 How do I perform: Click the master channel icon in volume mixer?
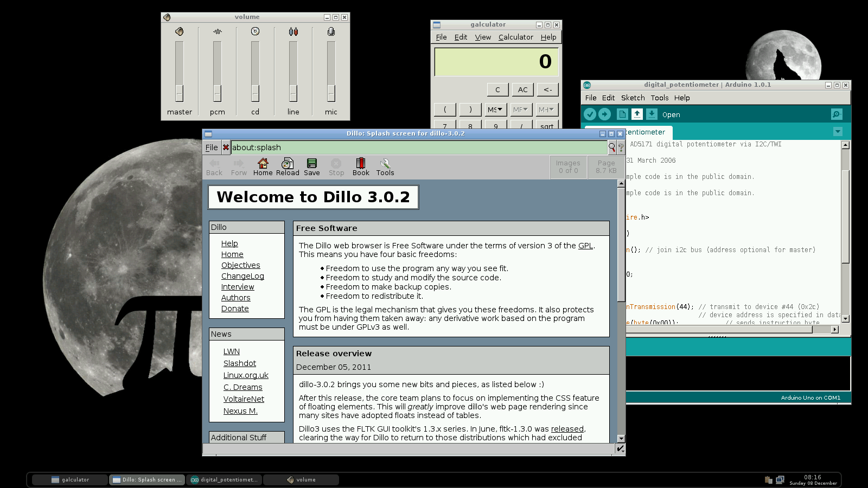click(x=179, y=31)
